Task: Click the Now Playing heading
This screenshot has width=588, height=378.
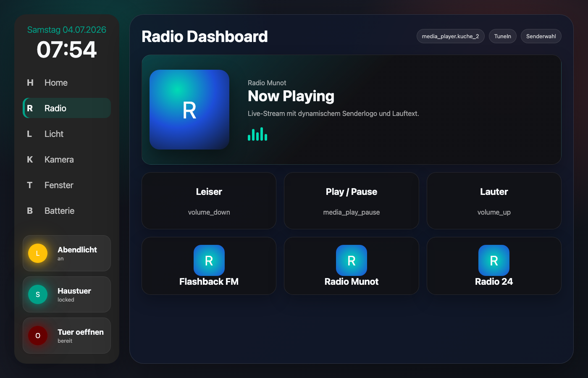Action: click(291, 96)
